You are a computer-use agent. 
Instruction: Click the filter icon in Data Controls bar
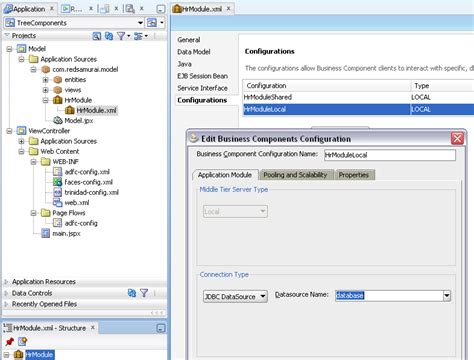point(144,293)
